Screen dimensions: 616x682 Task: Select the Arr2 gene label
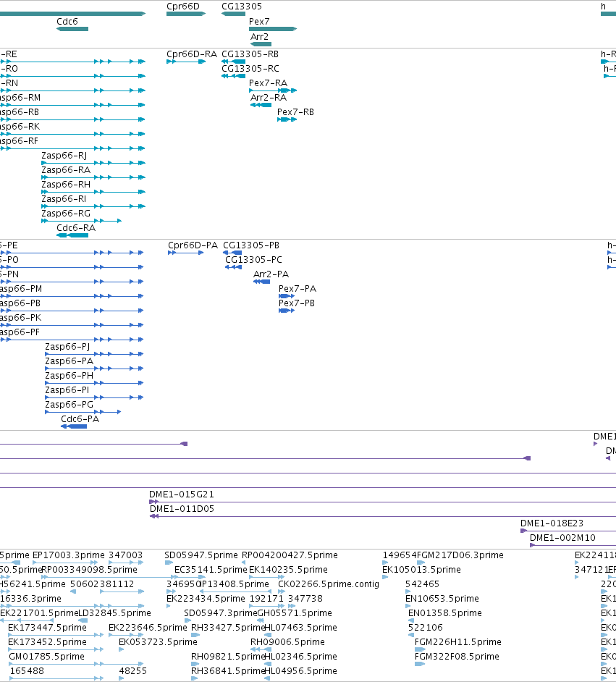tap(259, 36)
